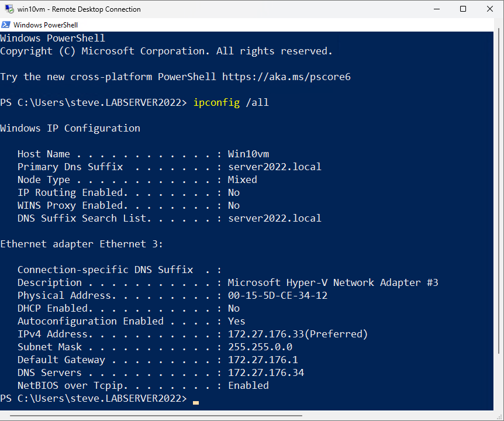Click the yellow ipconfig command text
Screen dimensions: 504x421
pos(216,103)
